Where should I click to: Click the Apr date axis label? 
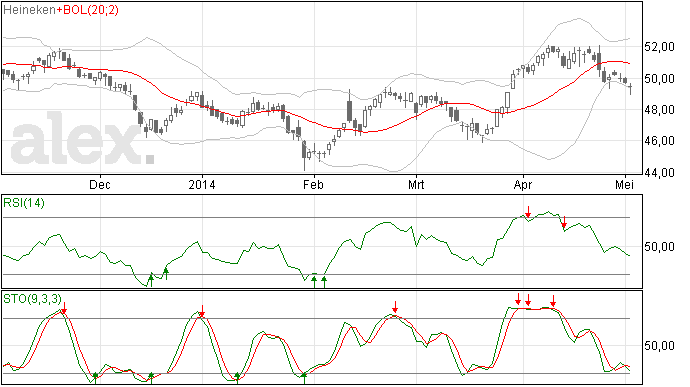point(523,184)
